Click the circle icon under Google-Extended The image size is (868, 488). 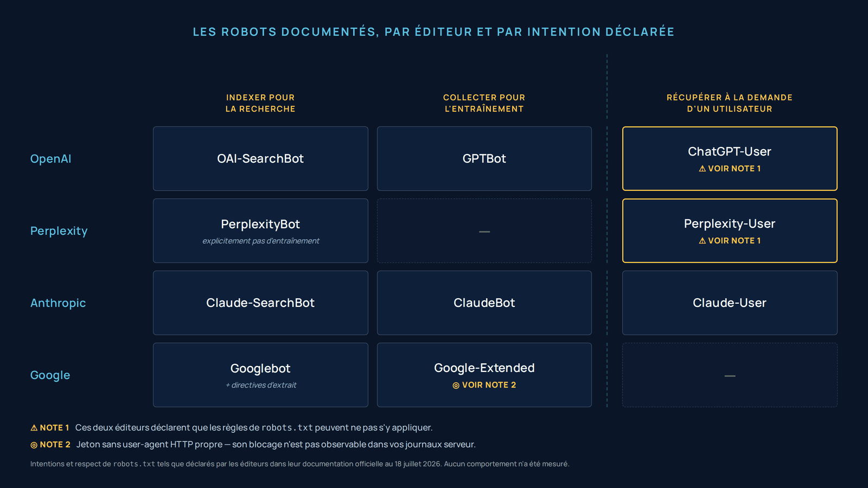click(x=456, y=386)
